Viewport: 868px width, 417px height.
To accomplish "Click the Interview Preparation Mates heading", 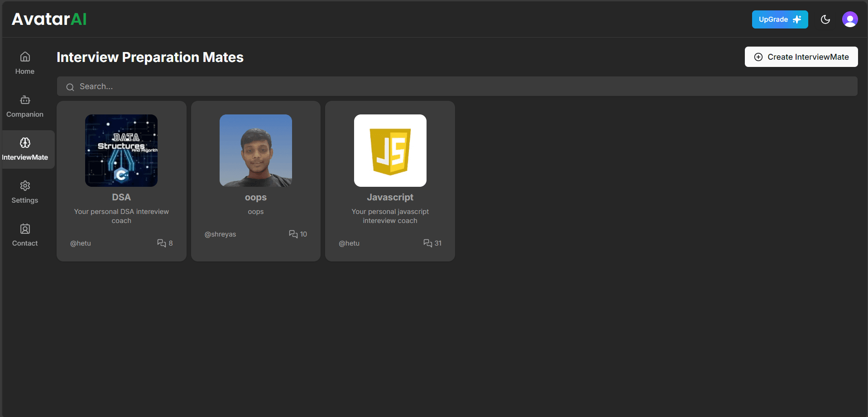I will tap(150, 57).
